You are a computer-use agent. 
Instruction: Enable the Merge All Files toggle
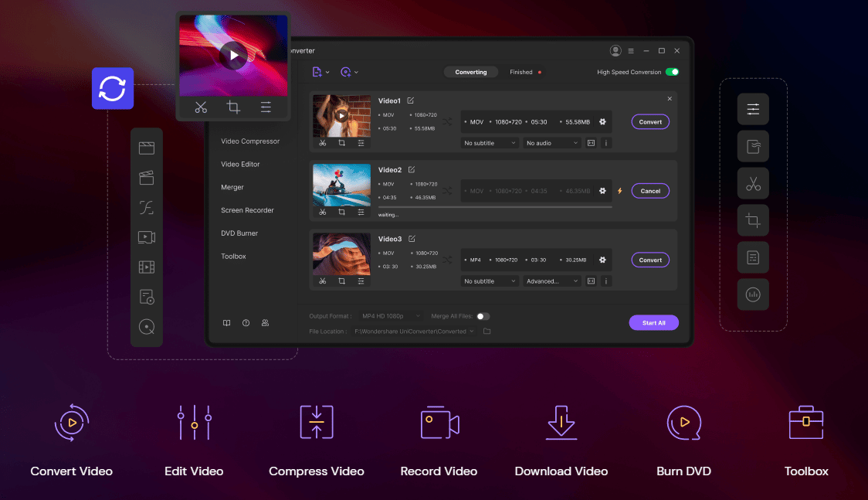[x=483, y=316]
